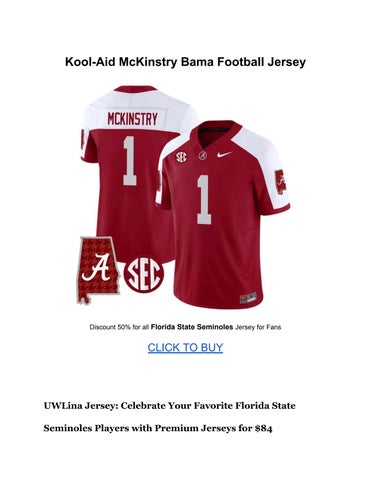Viewport: 371px width, 480px height.
Task: Click the MCKINSTRY name on back jersey
Action: tap(132, 119)
